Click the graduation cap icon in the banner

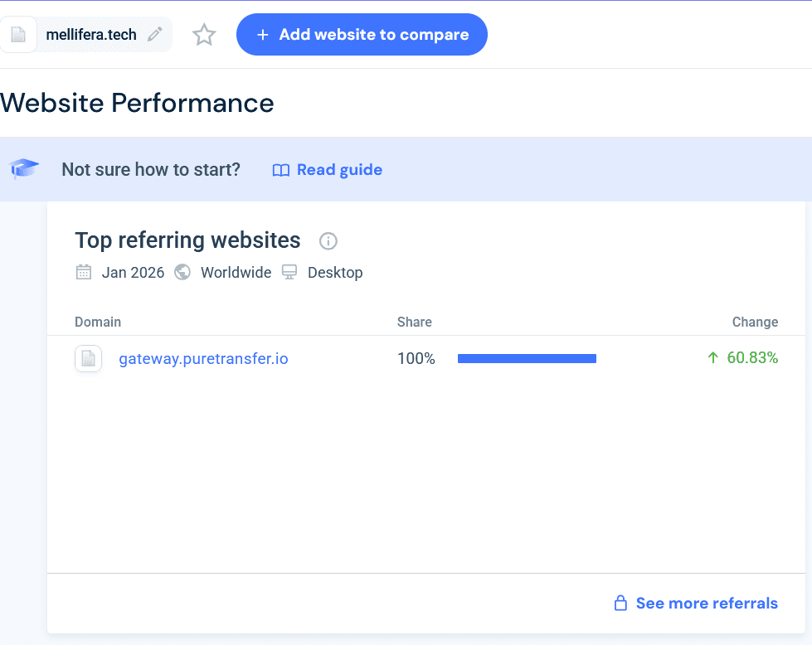coord(24,169)
